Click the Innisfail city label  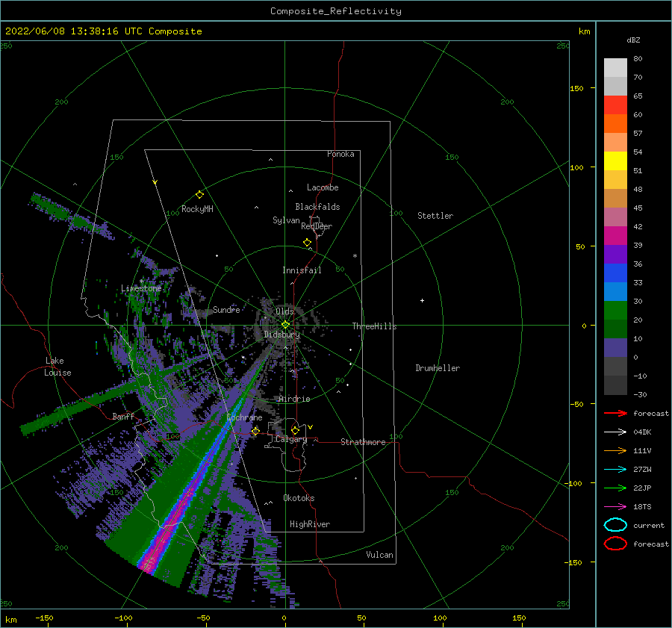click(302, 270)
